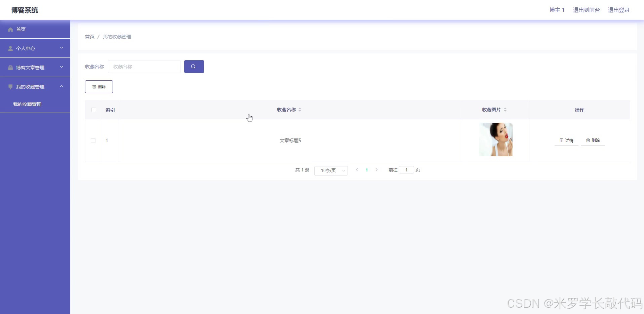Open 详情 for 文章标题5

click(567, 140)
